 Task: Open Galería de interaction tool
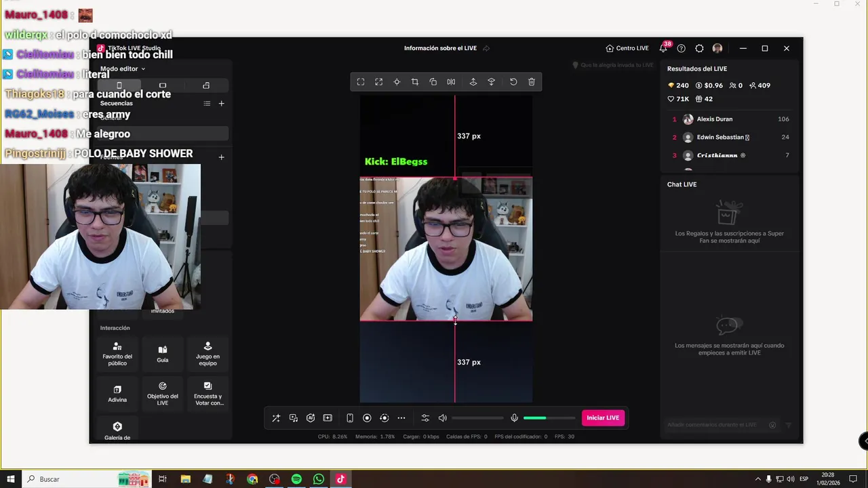pos(117,430)
